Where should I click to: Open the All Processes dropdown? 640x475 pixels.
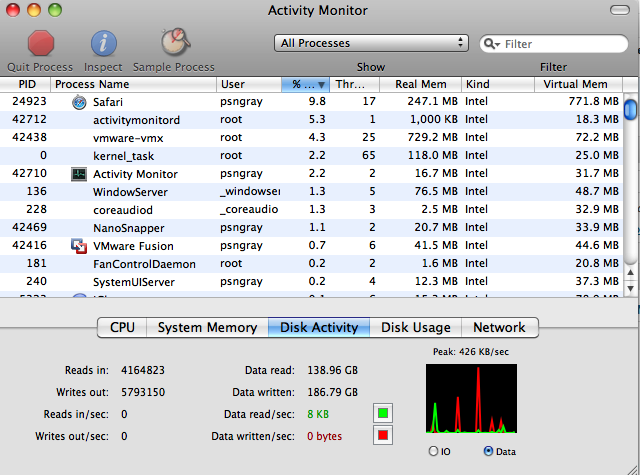(x=371, y=43)
